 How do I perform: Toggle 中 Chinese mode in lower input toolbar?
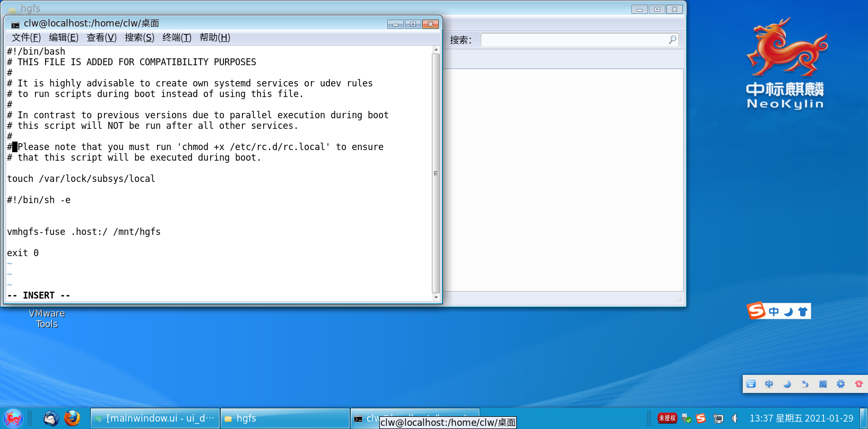tap(769, 384)
